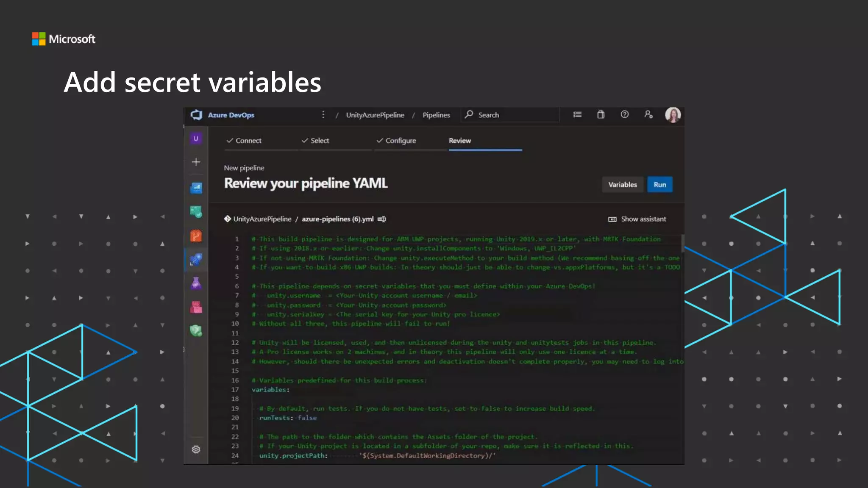Image resolution: width=868 pixels, height=488 pixels.
Task: Click '# Variables predefined for this build process' line
Action: click(x=339, y=380)
